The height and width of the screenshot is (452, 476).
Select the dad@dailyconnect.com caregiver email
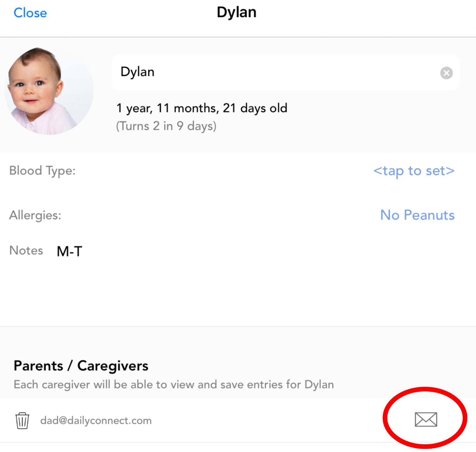pos(96,420)
